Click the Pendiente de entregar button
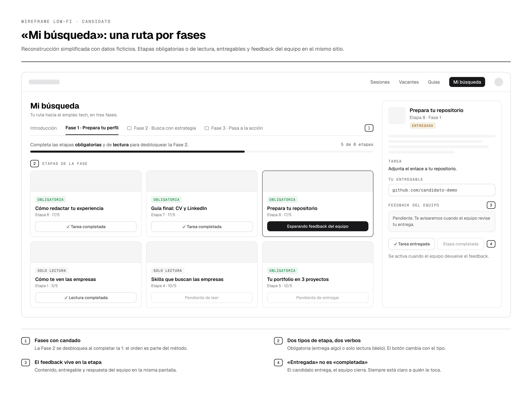The width and height of the screenshot is (532, 393). tap(317, 298)
